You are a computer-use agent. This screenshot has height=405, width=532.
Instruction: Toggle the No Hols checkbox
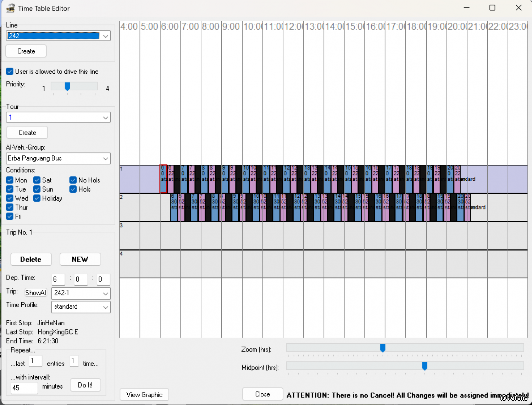click(x=73, y=180)
